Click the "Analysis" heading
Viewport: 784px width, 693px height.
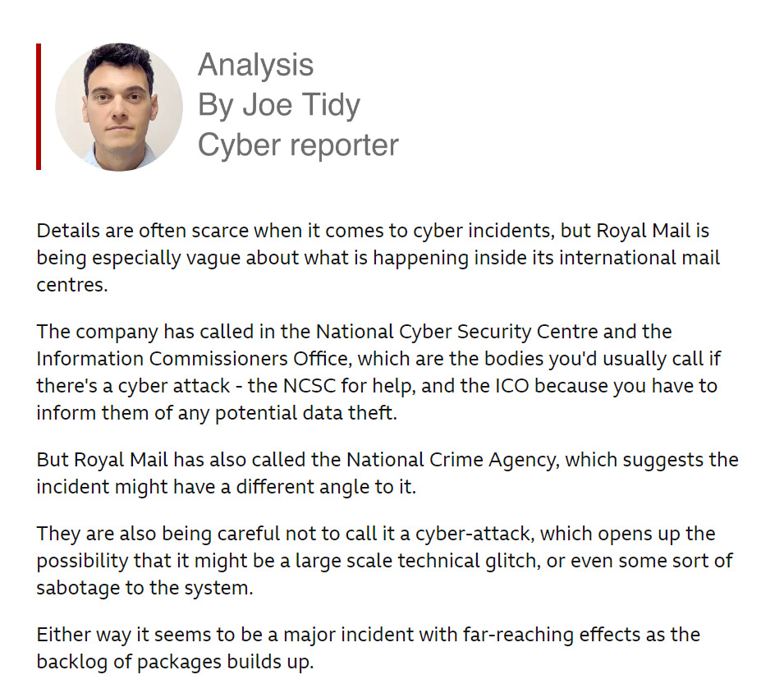pos(255,65)
